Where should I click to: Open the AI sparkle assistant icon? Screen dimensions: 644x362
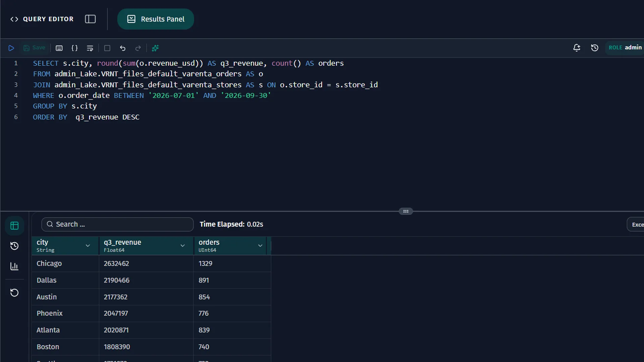pos(155,48)
